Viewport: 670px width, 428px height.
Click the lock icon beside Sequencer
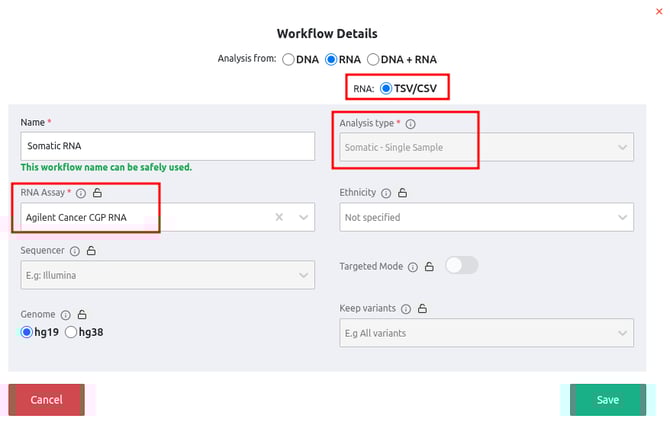(90, 250)
